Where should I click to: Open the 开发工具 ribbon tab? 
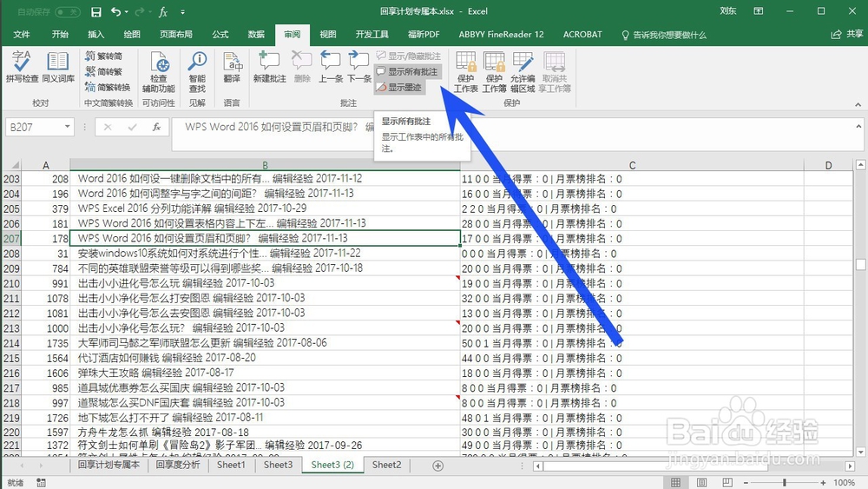click(372, 35)
